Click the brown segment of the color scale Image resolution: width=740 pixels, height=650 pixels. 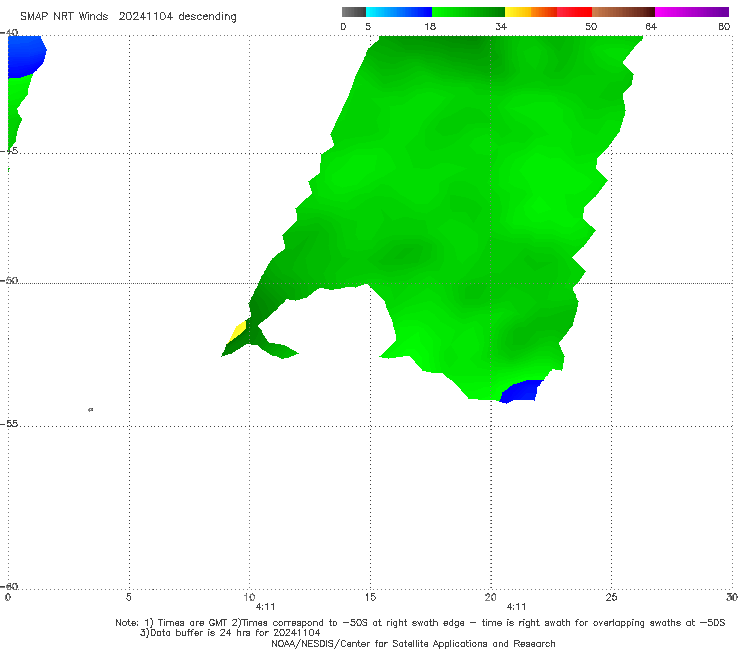(623, 12)
